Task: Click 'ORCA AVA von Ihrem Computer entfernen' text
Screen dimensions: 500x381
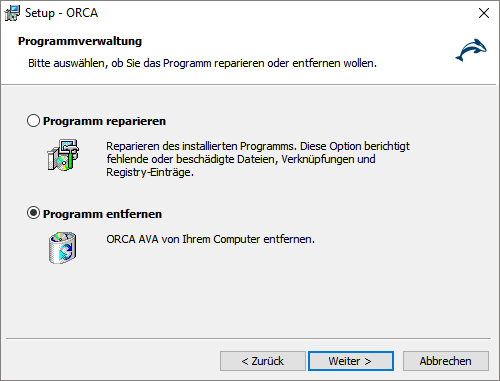Action: [210, 239]
